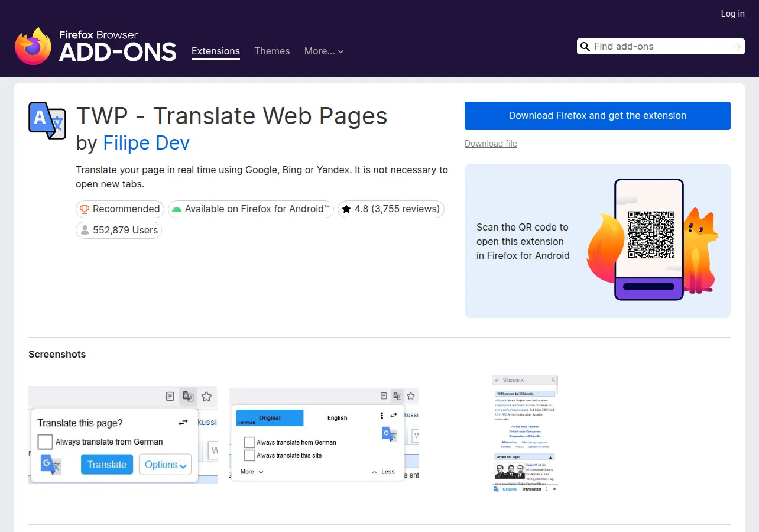759x532 pixels.
Task: Click the Android icon in availability badge
Action: 176,209
